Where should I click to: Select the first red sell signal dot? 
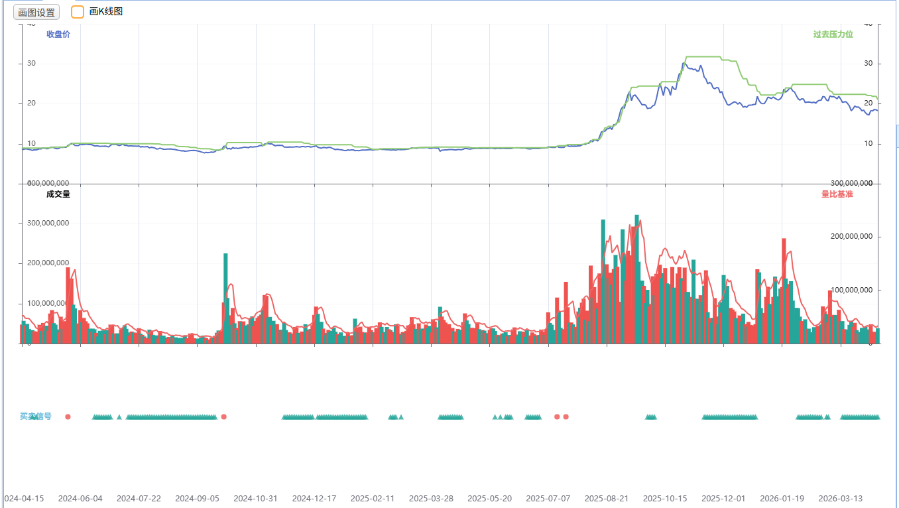(x=68, y=416)
